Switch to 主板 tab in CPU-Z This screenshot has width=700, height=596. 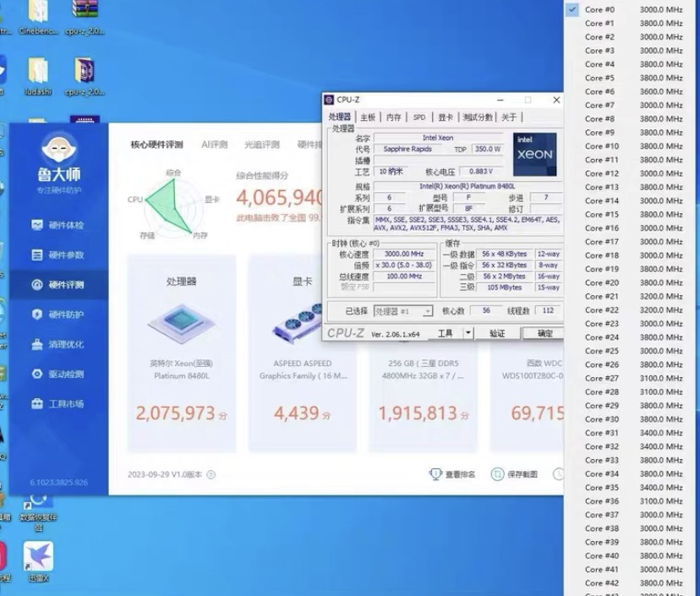tap(368, 118)
